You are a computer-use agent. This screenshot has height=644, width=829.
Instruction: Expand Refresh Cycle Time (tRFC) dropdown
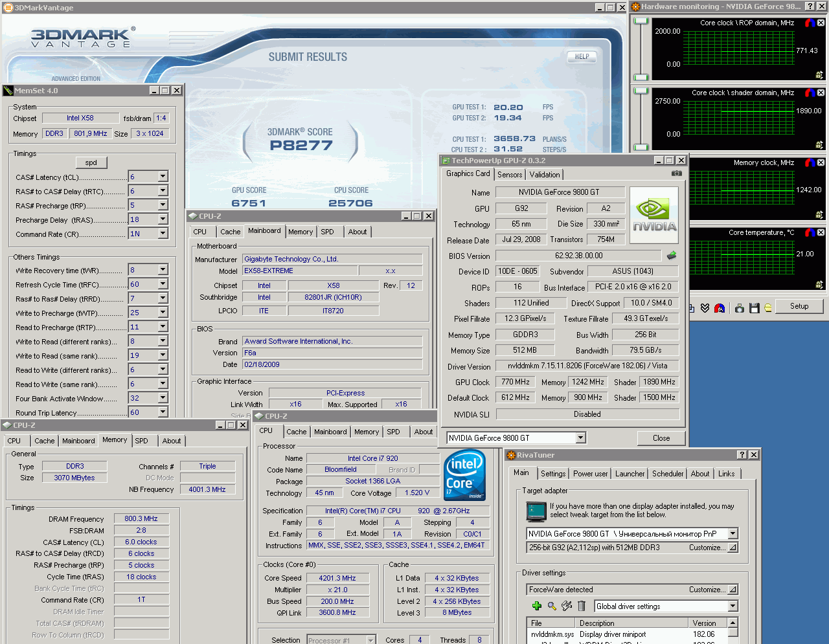[x=163, y=284]
